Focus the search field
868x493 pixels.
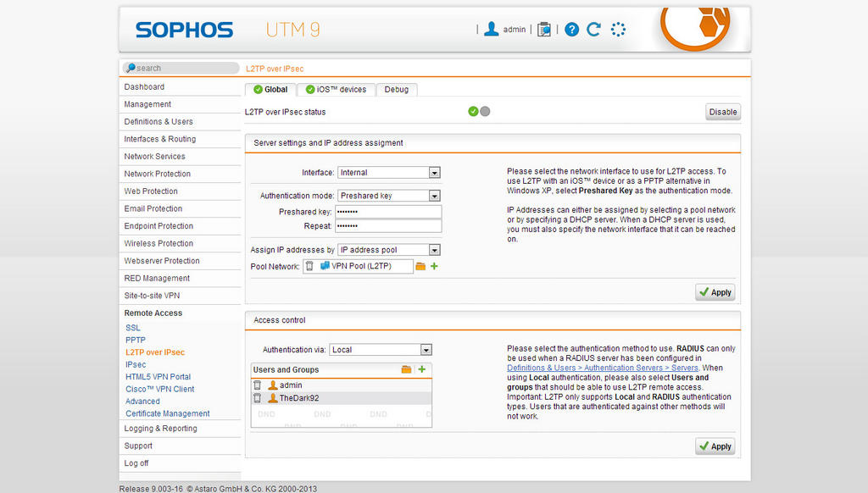pos(181,68)
